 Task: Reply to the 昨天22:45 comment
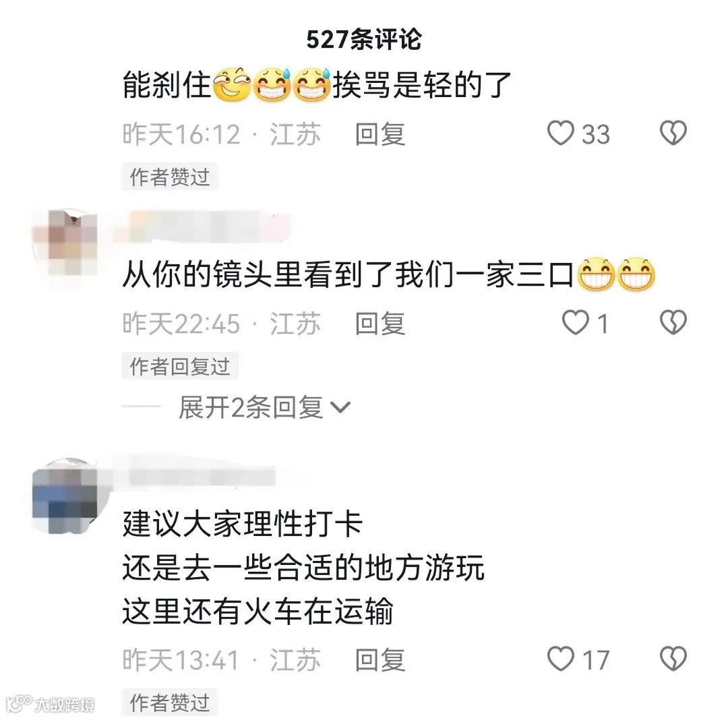click(380, 323)
